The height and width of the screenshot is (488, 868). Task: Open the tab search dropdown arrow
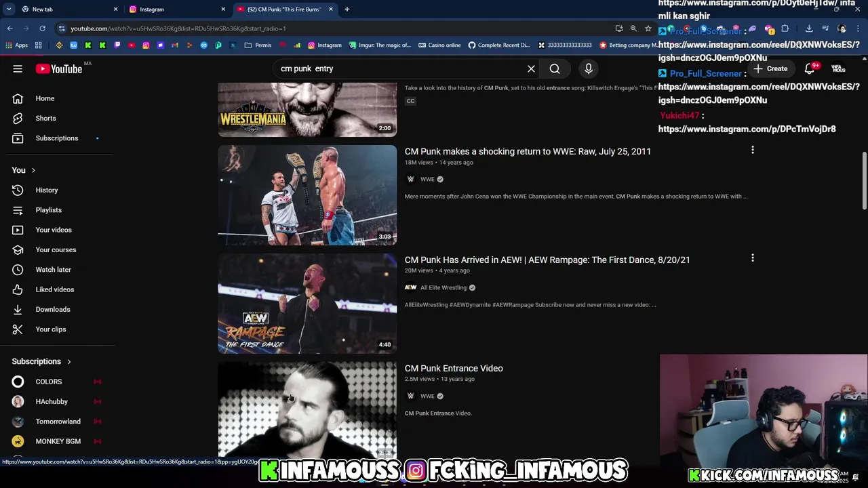[8, 9]
